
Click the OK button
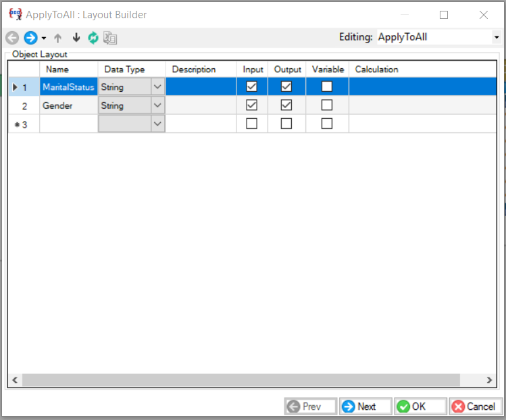click(x=420, y=406)
